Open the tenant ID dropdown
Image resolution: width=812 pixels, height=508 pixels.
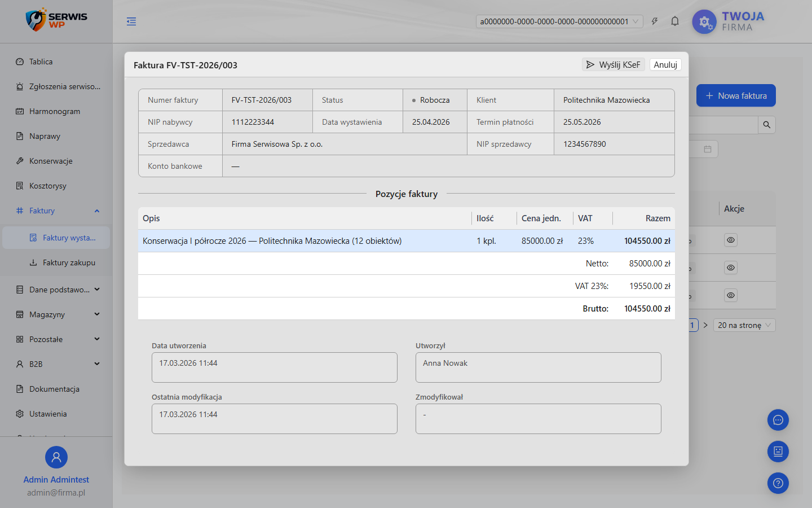(x=559, y=21)
